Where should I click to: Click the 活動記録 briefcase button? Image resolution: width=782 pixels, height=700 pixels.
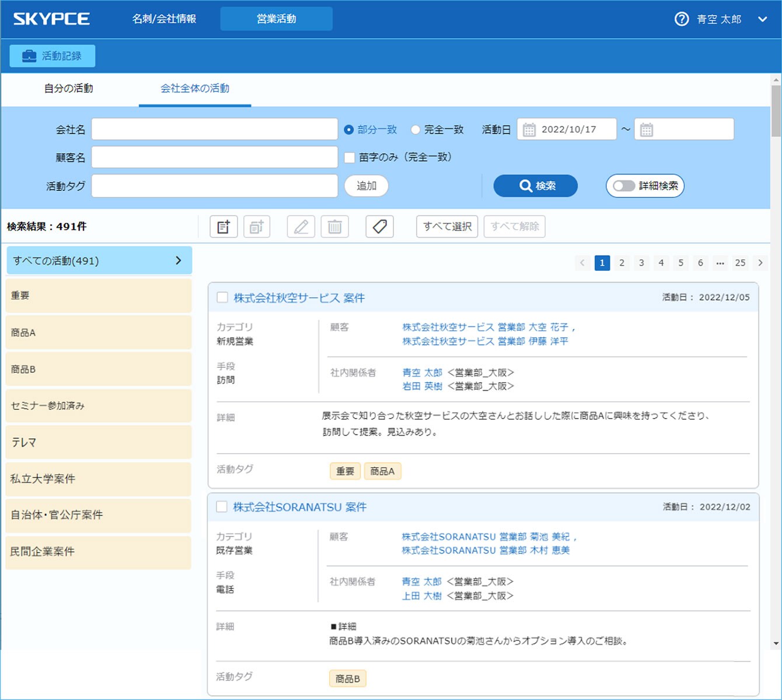coord(52,55)
